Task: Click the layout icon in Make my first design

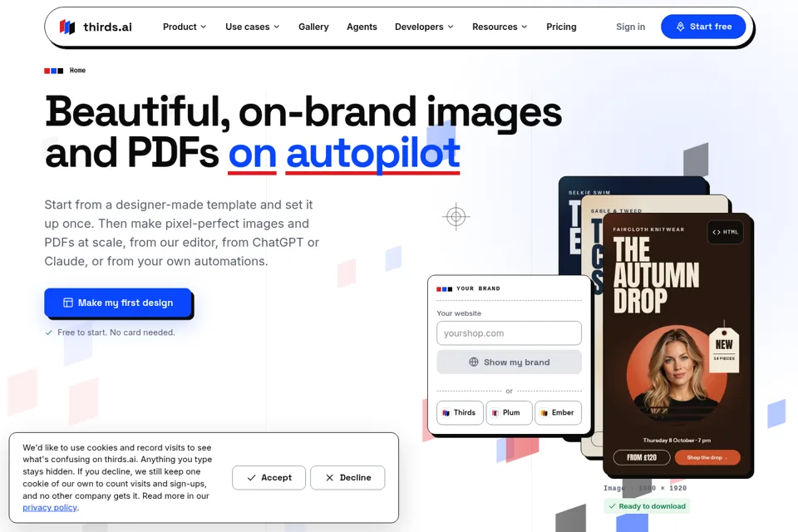Action: point(67,303)
